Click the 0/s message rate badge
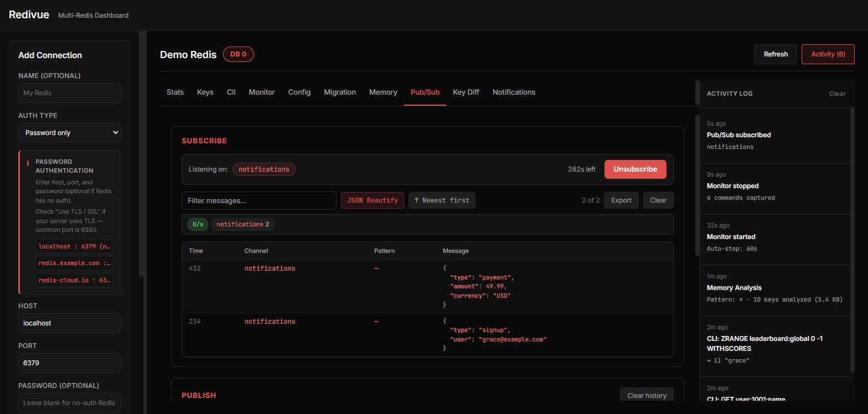The height and width of the screenshot is (414, 868). coord(198,224)
